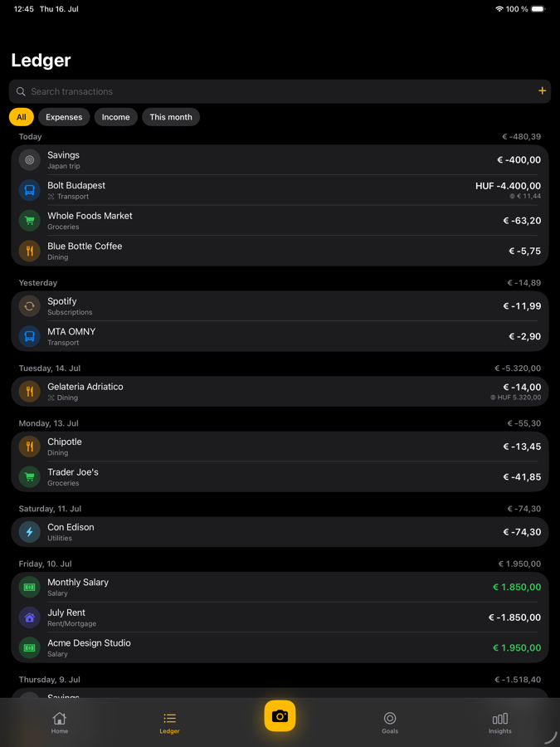Viewport: 560px width, 747px height.
Task: Click the Saturday, 11. Jul header
Action: [x=50, y=509]
